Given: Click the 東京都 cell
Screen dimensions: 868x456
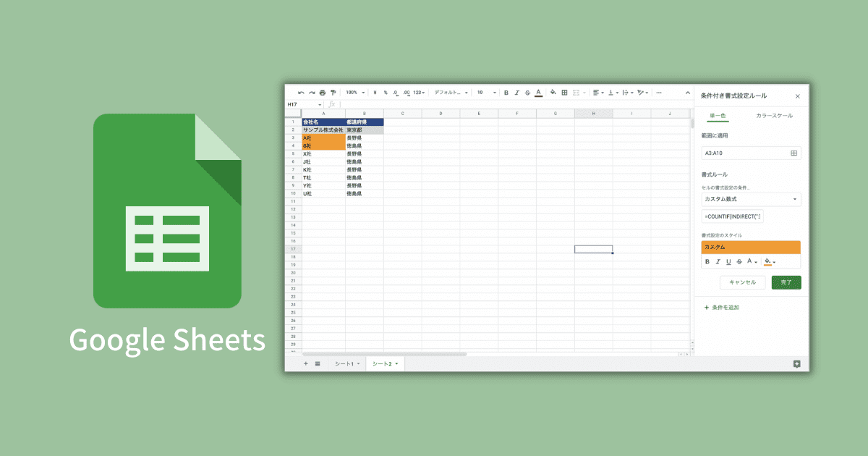Looking at the screenshot, I should click(365, 130).
